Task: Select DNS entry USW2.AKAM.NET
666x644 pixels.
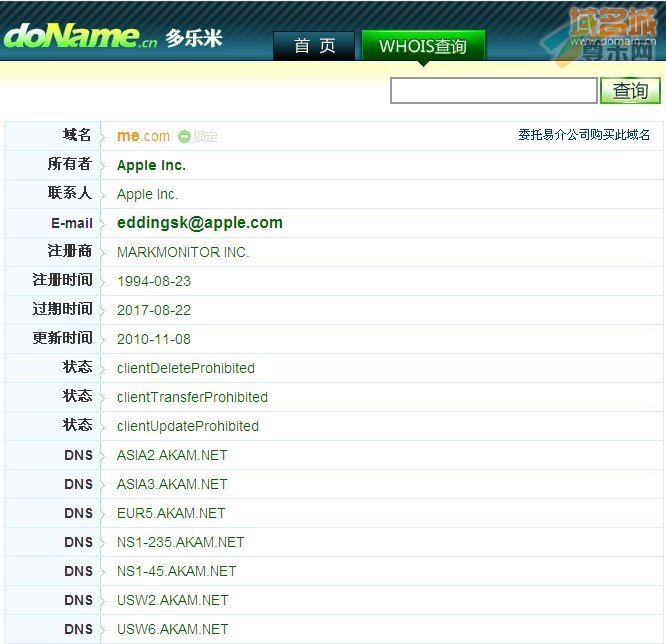Action: point(172,600)
